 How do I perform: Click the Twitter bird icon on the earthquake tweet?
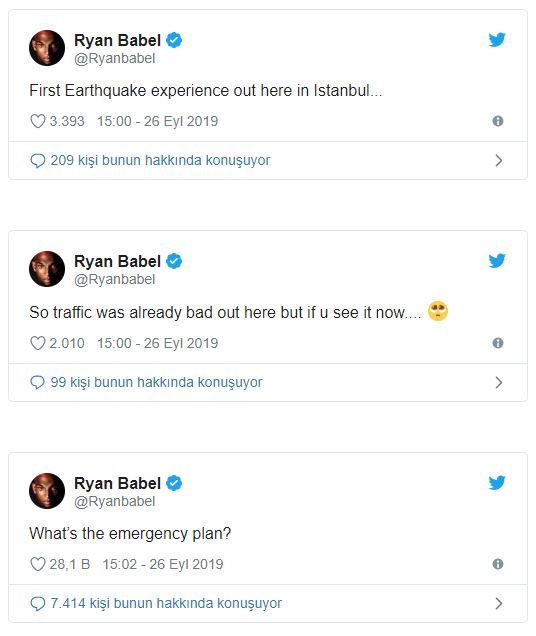point(497,40)
